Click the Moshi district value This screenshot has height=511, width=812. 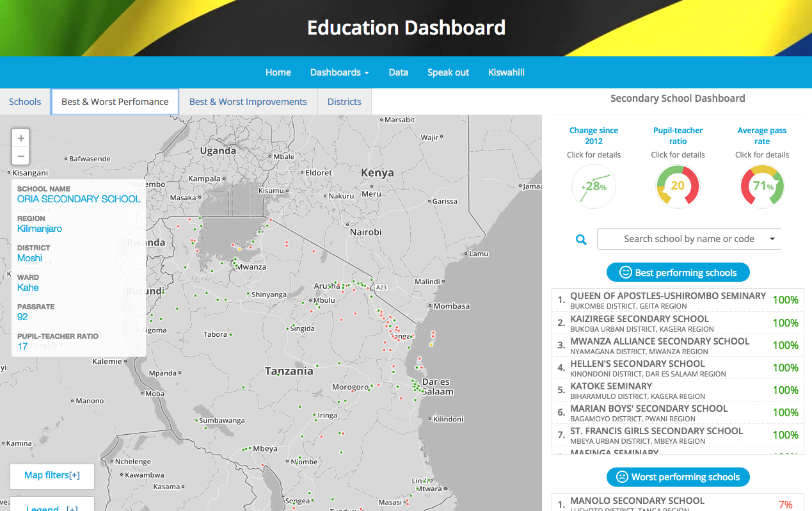tap(29, 258)
